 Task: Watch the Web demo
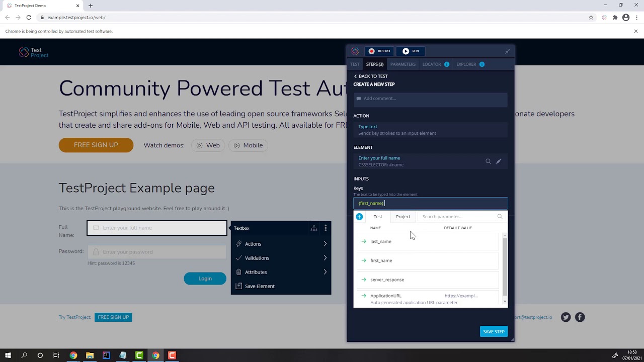pyautogui.click(x=208, y=145)
